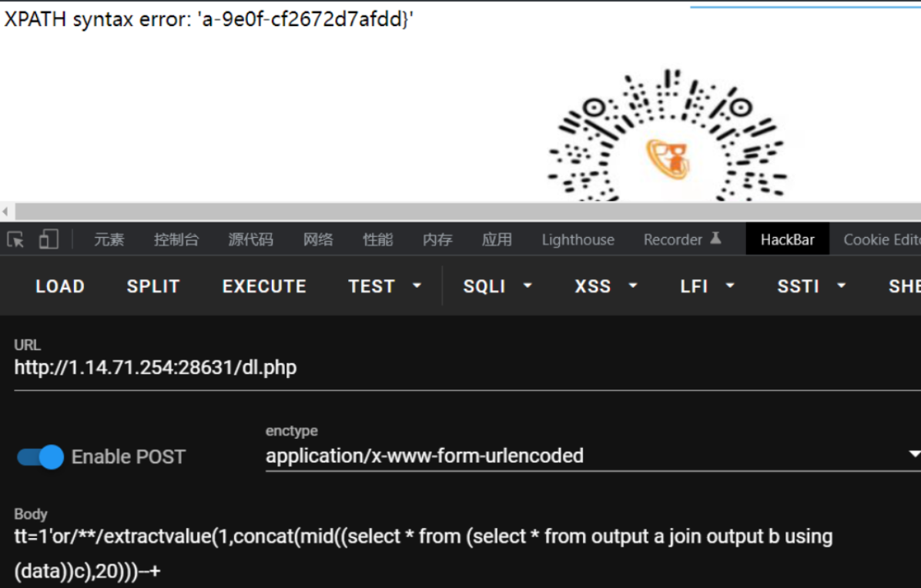Screen dimensions: 921x588
Task: Open the 内存 tab
Action: (x=437, y=239)
